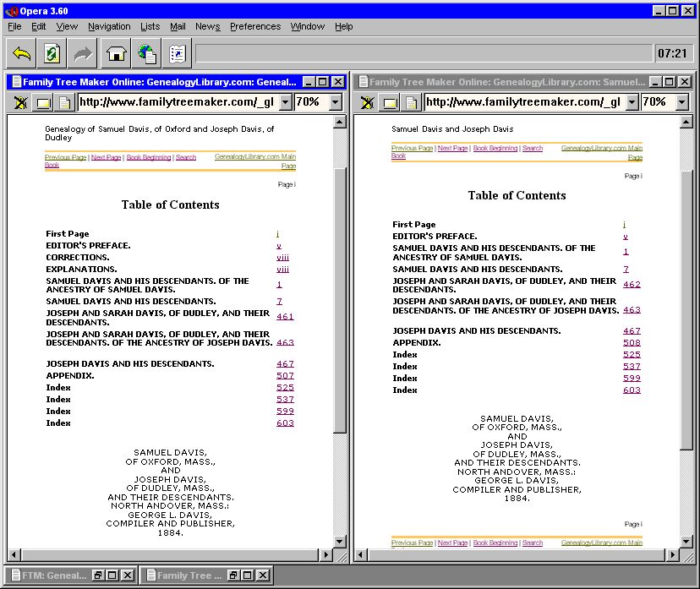Go to the Home page icon
Screen dimensions: 700x589
click(x=116, y=53)
